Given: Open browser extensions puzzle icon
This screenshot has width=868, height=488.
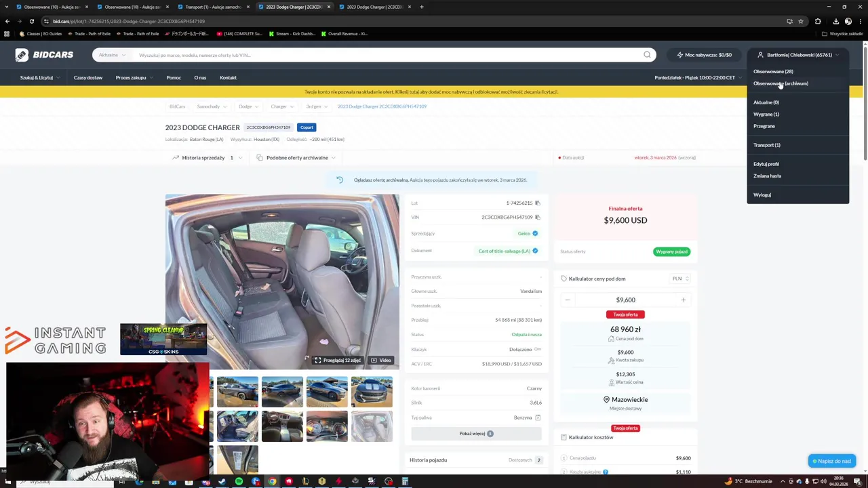Looking at the screenshot, I should [818, 21].
